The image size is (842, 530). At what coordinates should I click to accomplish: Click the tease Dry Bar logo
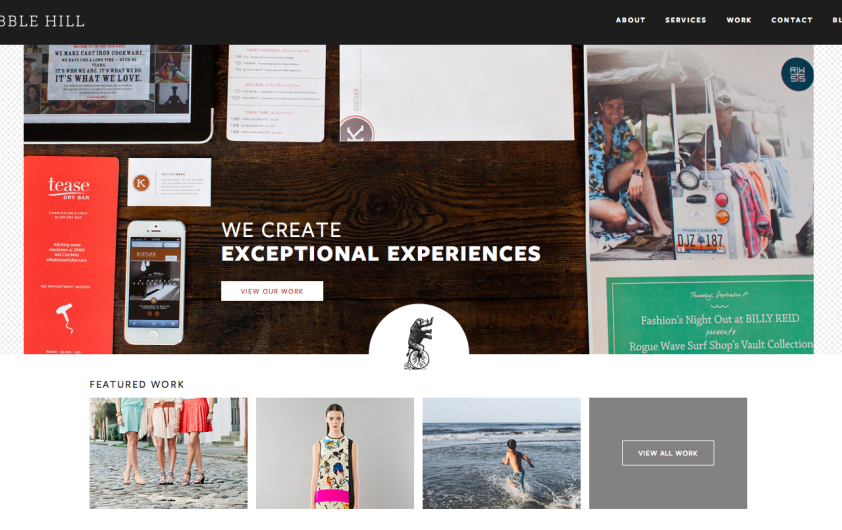(x=69, y=187)
